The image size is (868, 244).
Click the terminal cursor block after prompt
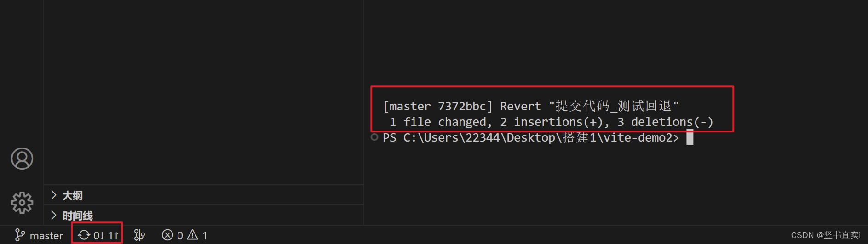point(690,137)
